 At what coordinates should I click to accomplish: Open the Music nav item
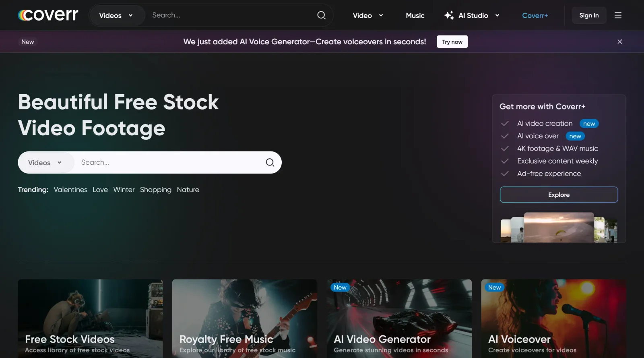[x=415, y=15]
